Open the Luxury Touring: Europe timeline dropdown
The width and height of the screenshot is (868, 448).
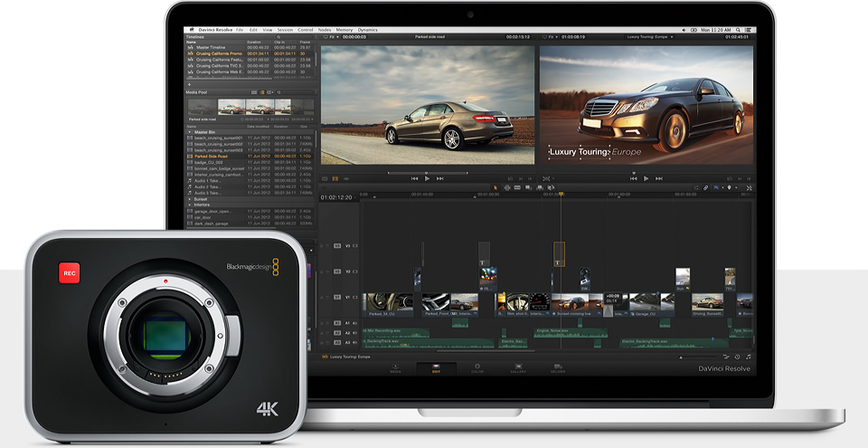(x=650, y=37)
